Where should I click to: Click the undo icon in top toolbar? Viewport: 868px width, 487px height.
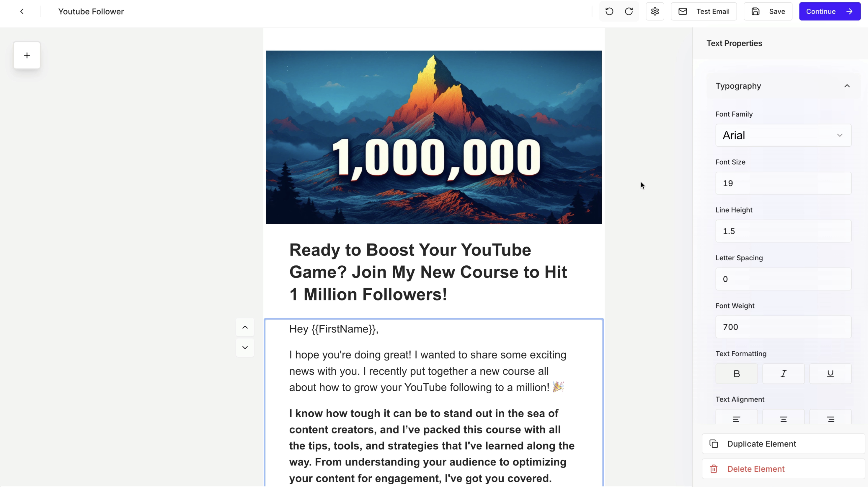(x=609, y=12)
